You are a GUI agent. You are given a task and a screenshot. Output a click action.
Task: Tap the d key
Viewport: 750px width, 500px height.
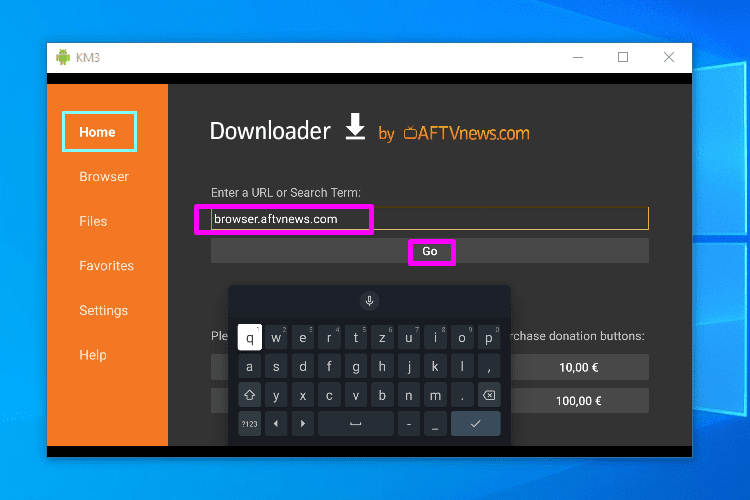[303, 367]
